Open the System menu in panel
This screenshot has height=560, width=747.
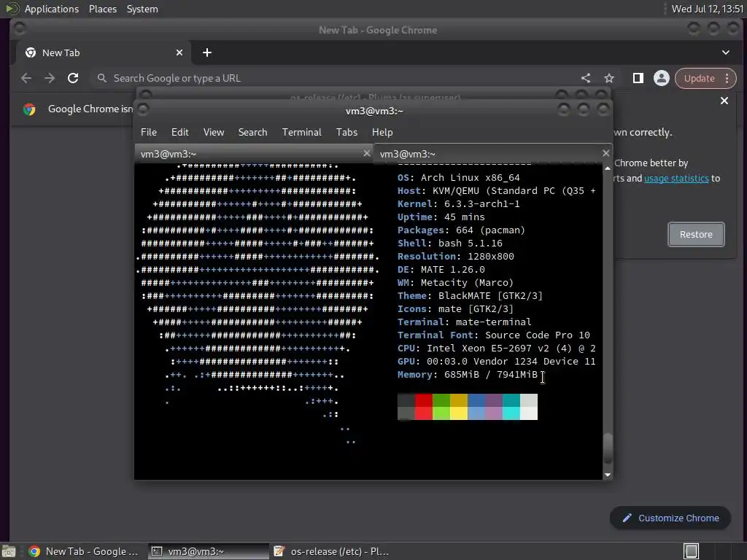(142, 9)
